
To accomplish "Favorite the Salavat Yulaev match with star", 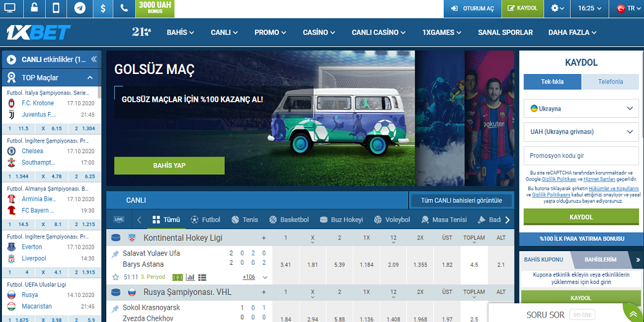I will click(x=115, y=277).
